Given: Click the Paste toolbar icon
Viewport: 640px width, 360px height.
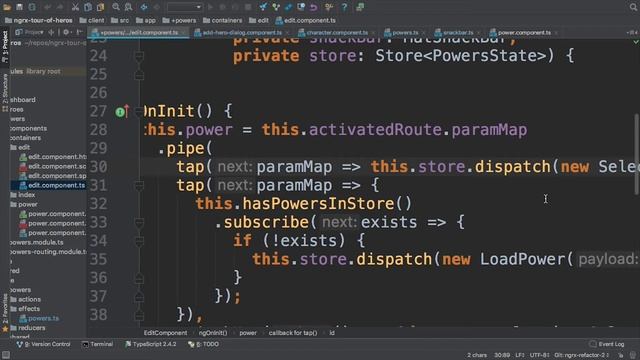Looking at the screenshot, I should [x=100, y=7].
